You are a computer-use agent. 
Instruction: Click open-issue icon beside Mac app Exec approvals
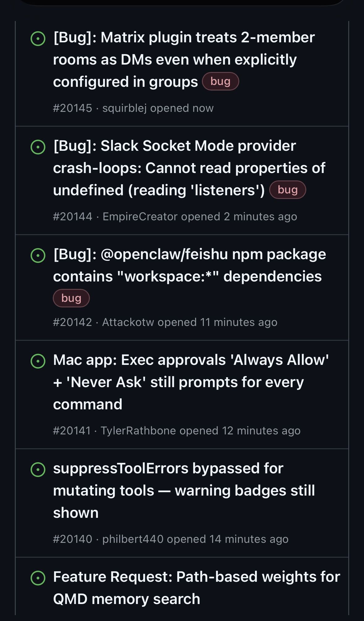[38, 361]
